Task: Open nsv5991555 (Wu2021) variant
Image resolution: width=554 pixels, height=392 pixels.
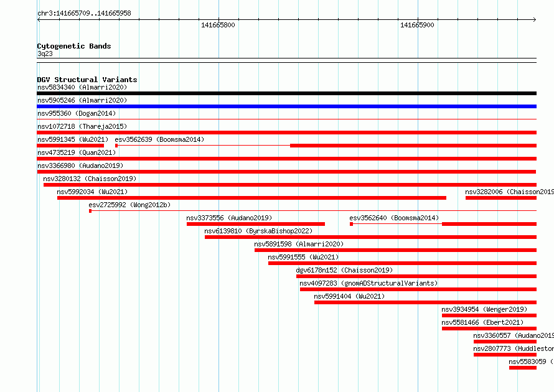Action: (303, 257)
